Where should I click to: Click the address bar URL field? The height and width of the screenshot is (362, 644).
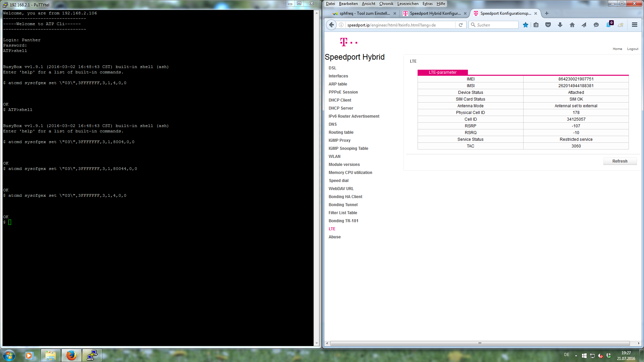coord(400,25)
